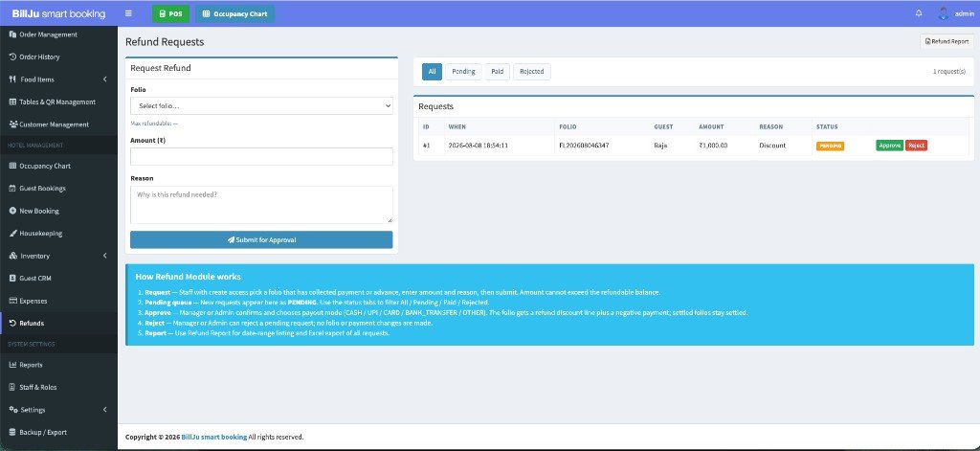Click the paper plane submit icon
This screenshot has width=980, height=451.
[231, 239]
